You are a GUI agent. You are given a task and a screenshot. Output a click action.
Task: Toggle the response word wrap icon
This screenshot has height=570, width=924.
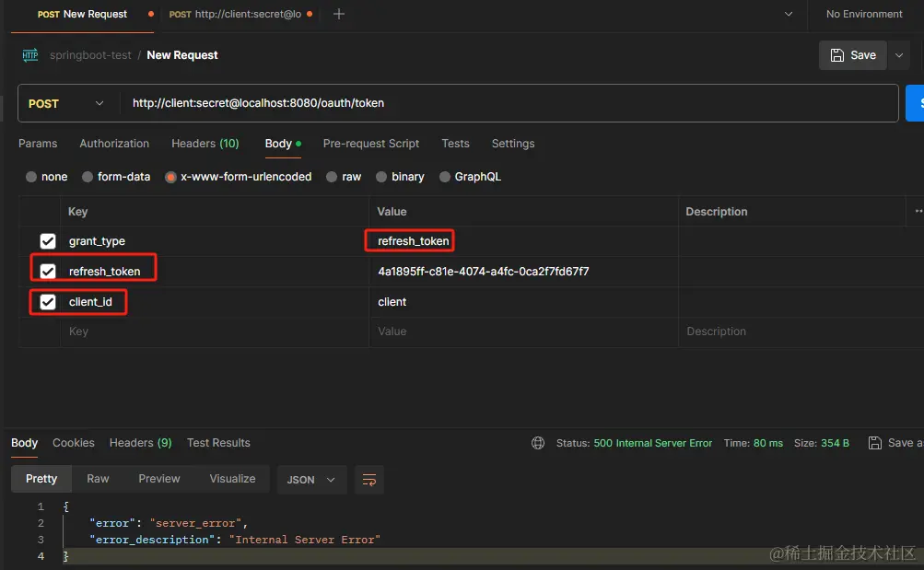point(368,480)
